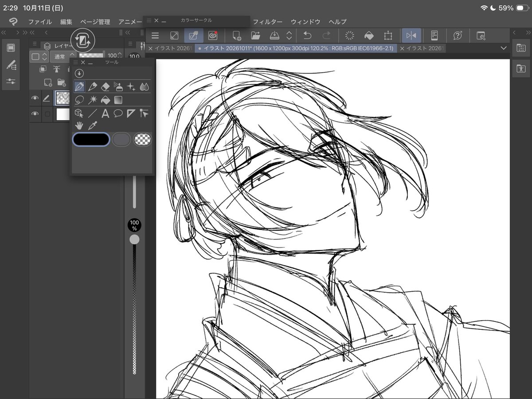This screenshot has height=399, width=532.
Task: Select the black main color swatch
Action: [x=91, y=140]
